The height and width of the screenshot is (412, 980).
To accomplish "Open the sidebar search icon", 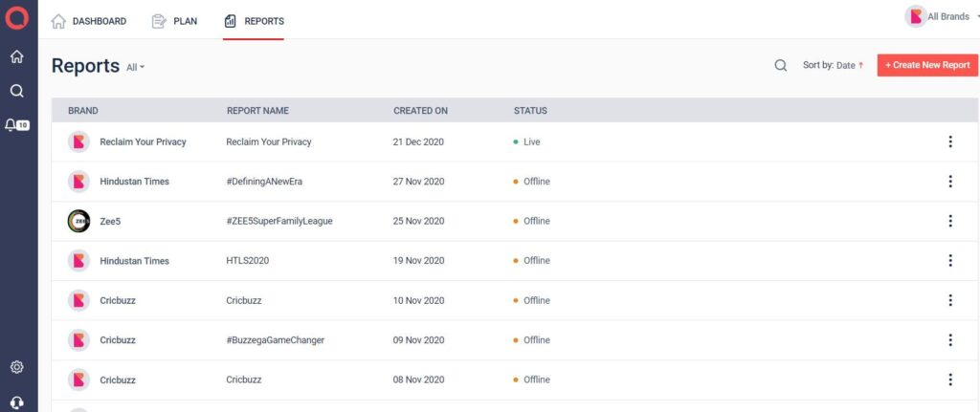I will 17,91.
